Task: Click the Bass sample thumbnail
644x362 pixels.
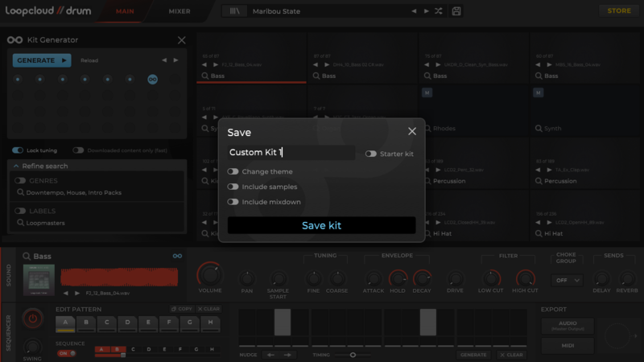Action: tap(38, 278)
